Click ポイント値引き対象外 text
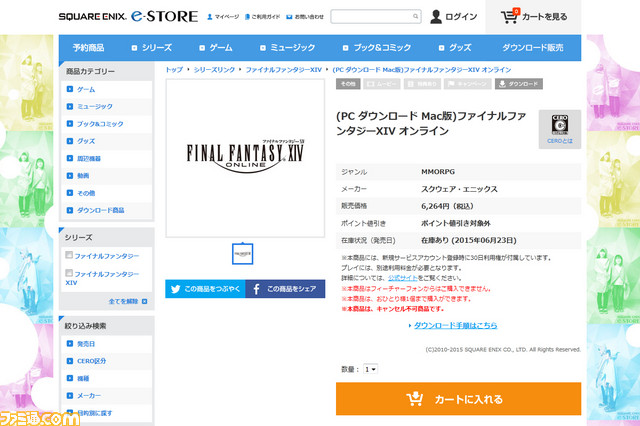 click(x=456, y=223)
